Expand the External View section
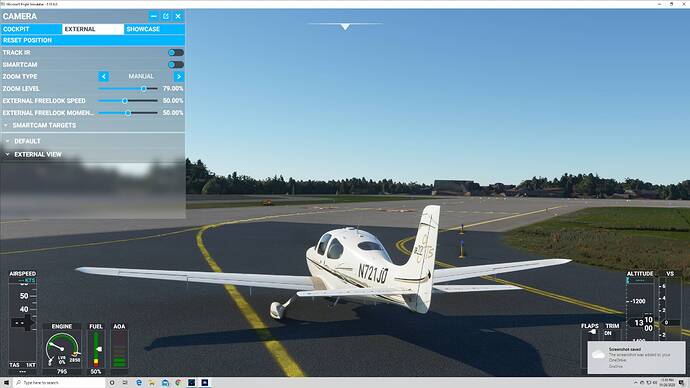The image size is (690, 388). point(93,154)
